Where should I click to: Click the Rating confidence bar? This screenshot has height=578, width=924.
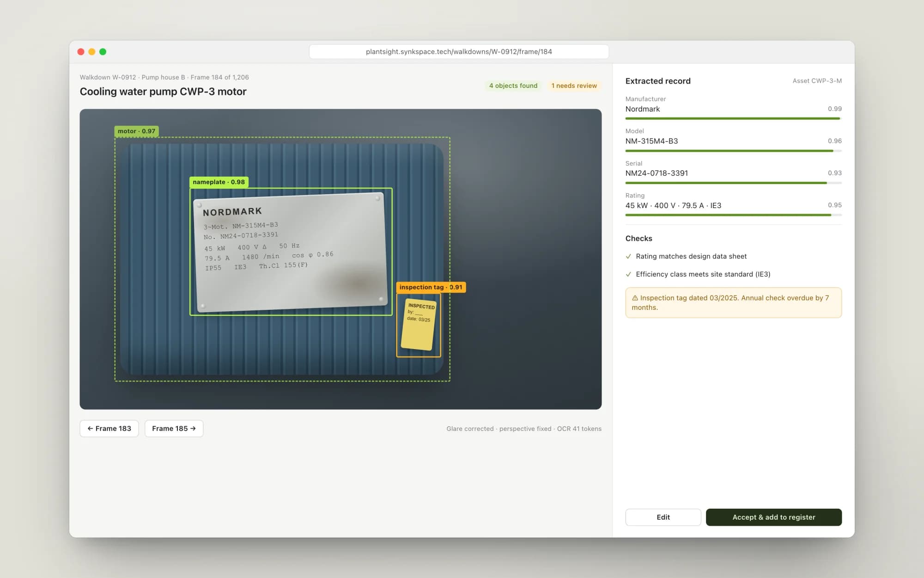[x=734, y=215]
